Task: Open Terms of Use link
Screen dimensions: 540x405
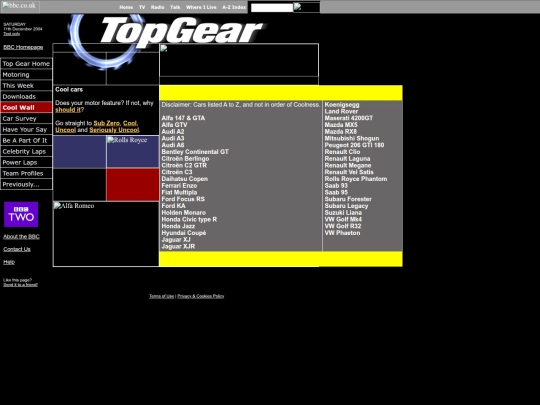Action: (162, 296)
